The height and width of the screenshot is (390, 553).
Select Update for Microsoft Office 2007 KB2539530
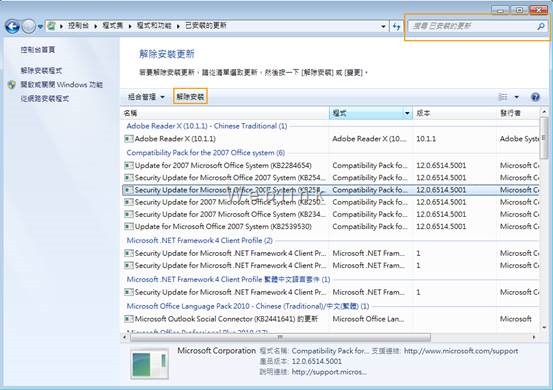pos(330,226)
